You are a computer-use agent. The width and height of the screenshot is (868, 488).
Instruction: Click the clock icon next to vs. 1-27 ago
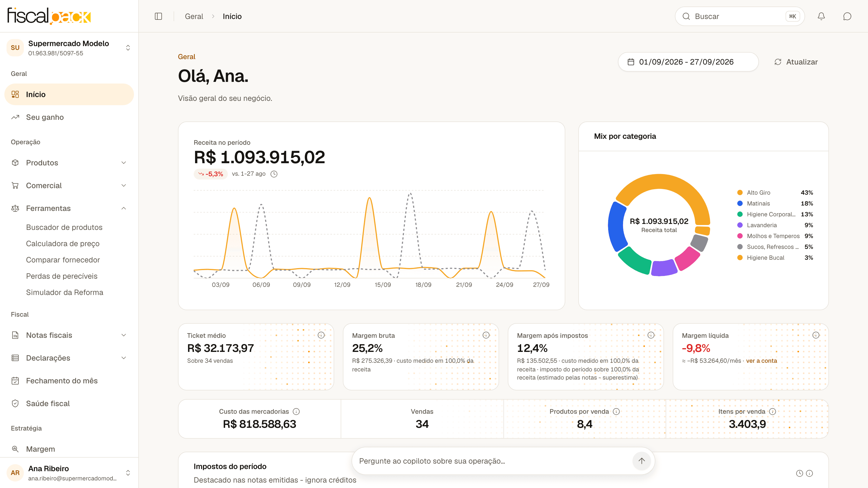[x=274, y=174]
